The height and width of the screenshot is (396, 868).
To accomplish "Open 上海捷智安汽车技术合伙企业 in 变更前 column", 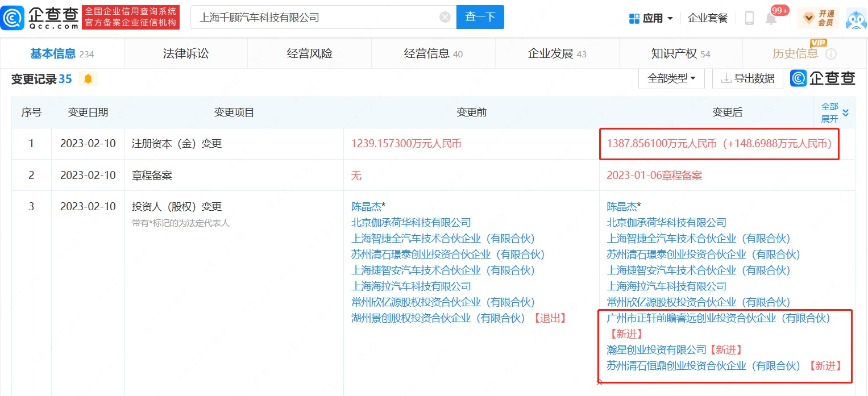I will [443, 270].
